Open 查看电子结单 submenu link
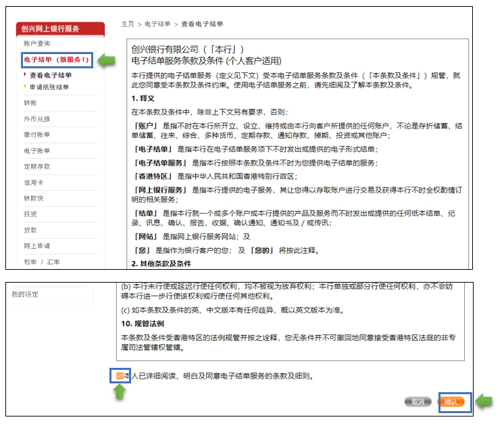 [x=51, y=75]
